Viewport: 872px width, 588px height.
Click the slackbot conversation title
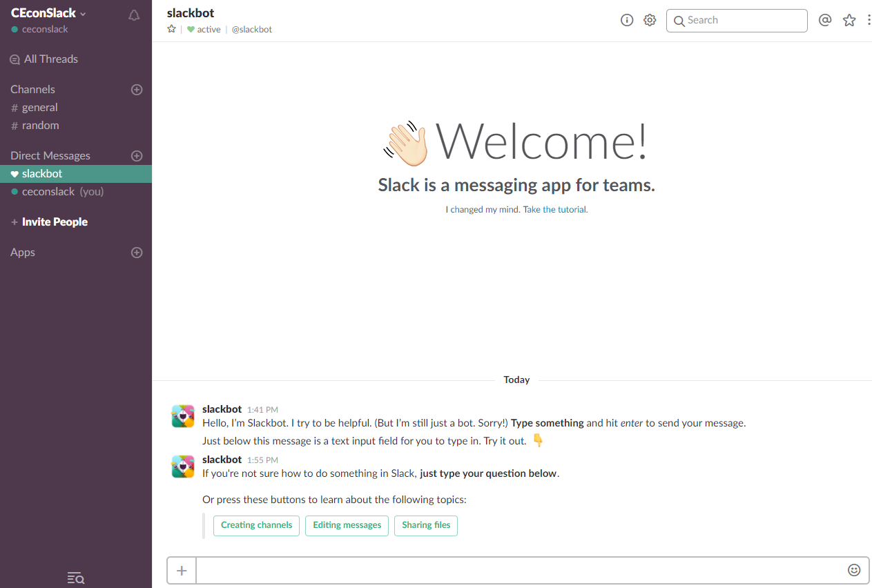point(191,12)
